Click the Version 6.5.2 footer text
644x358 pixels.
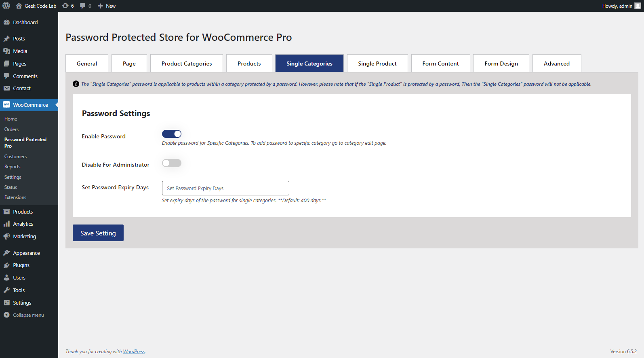coord(623,352)
